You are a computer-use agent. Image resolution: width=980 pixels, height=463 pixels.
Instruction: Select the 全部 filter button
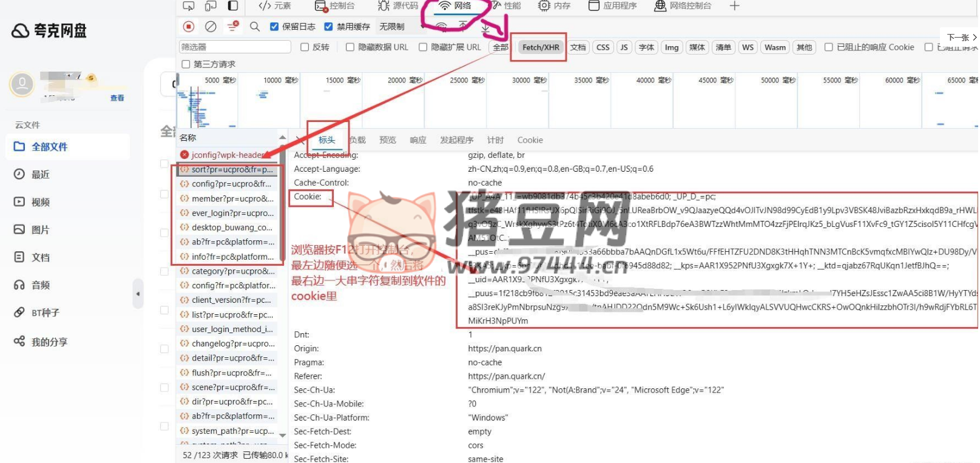coord(501,47)
